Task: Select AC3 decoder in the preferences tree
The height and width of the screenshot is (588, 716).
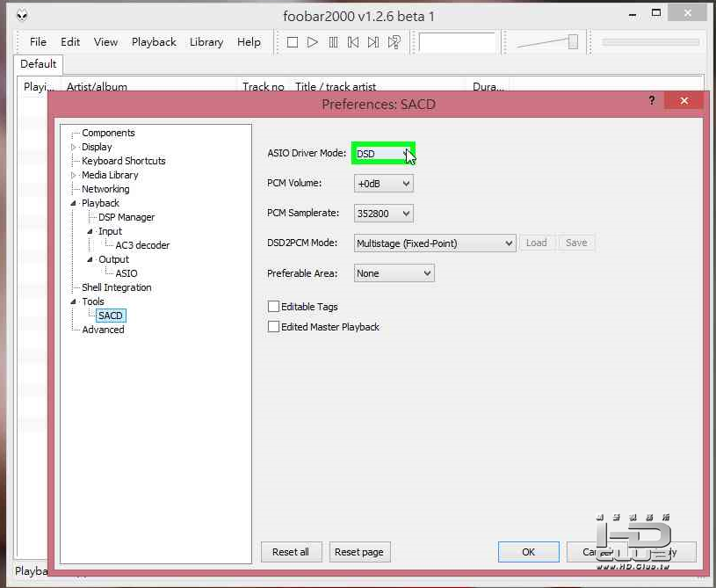Action: (142, 245)
